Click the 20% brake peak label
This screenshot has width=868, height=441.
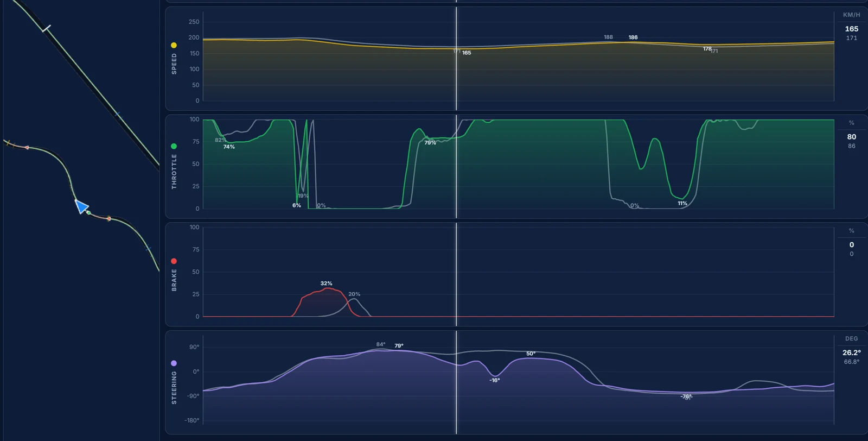pos(354,294)
